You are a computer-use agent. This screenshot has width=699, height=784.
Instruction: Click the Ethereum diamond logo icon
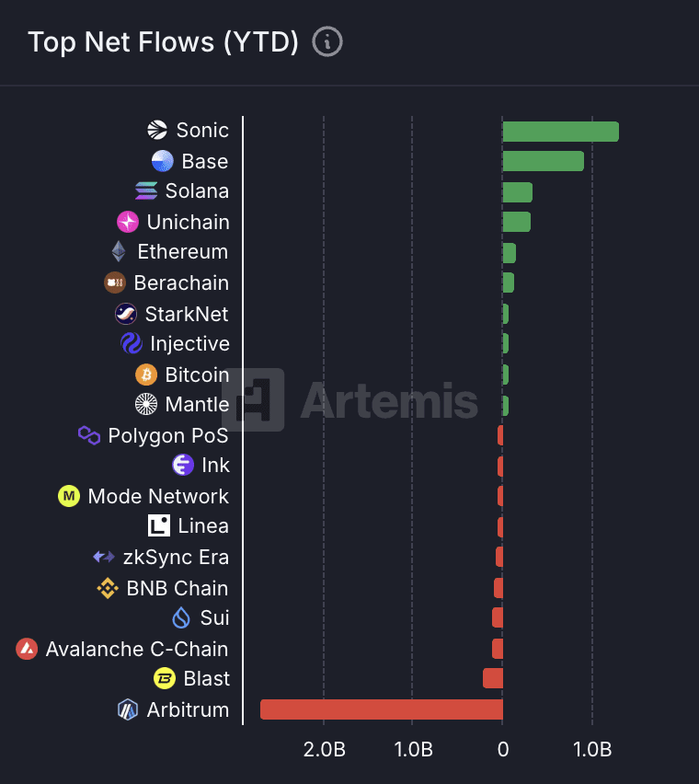click(119, 251)
